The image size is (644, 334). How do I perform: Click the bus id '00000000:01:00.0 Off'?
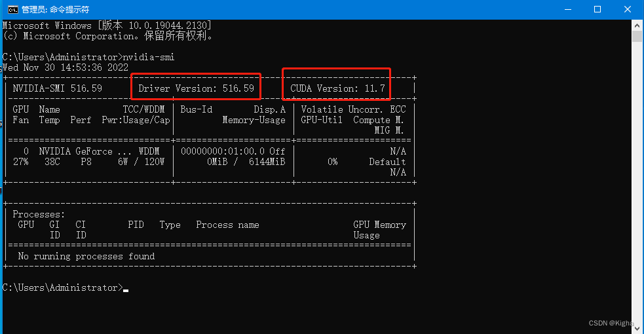coord(233,151)
